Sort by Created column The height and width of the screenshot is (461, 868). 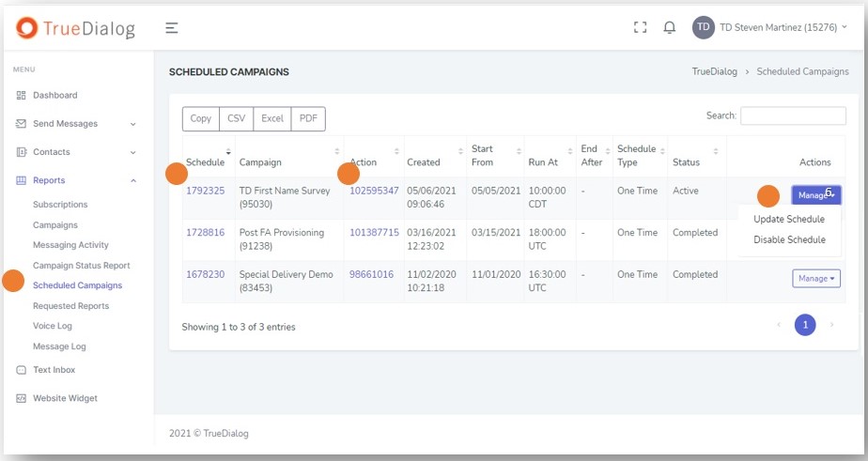pos(435,157)
